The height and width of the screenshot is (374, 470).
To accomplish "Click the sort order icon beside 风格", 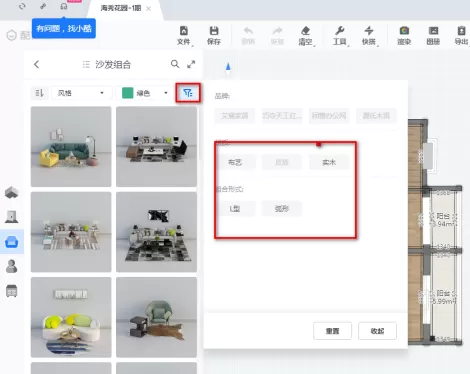I will click(x=40, y=93).
